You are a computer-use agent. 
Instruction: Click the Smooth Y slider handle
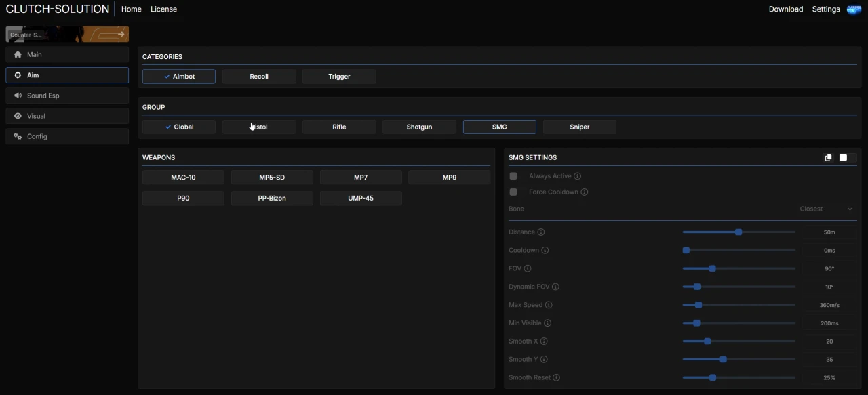(x=724, y=360)
